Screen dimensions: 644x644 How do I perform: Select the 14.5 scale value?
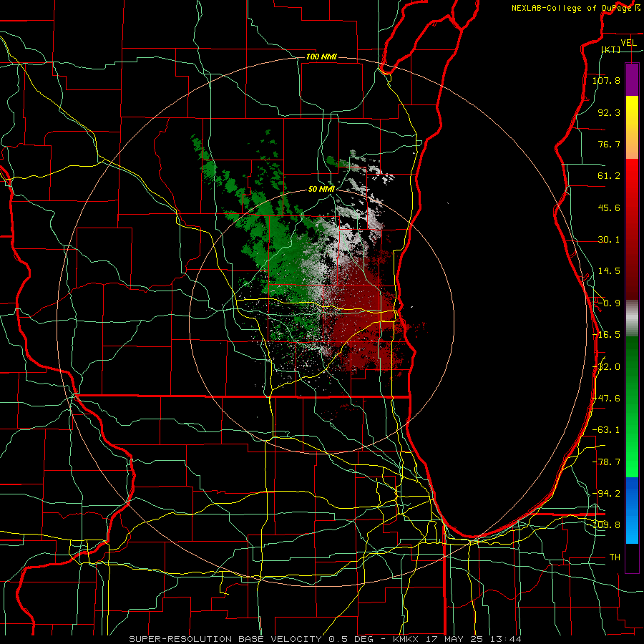coord(609,271)
